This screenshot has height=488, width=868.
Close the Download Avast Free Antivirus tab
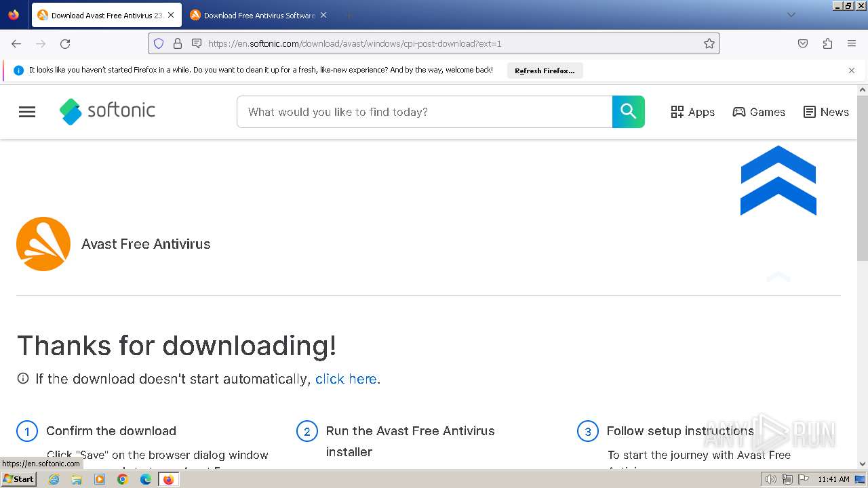171,15
